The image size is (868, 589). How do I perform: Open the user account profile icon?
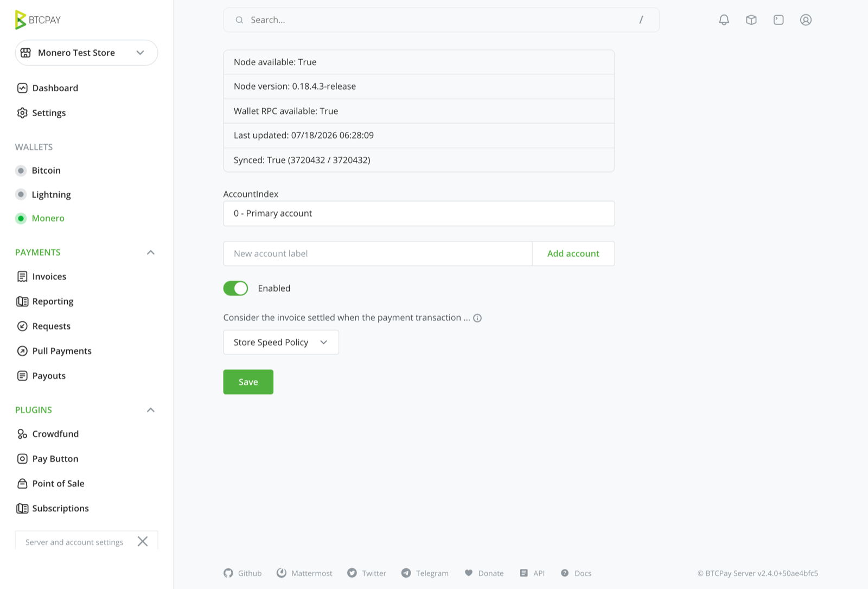(806, 20)
